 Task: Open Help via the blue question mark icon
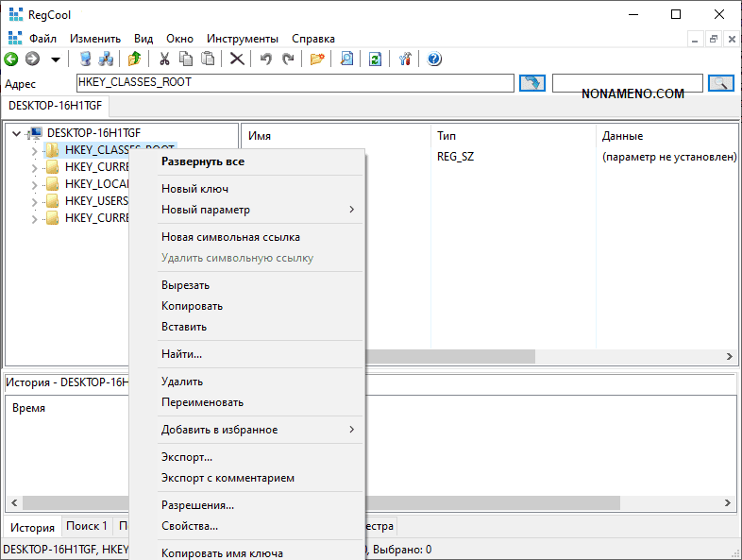click(x=434, y=59)
